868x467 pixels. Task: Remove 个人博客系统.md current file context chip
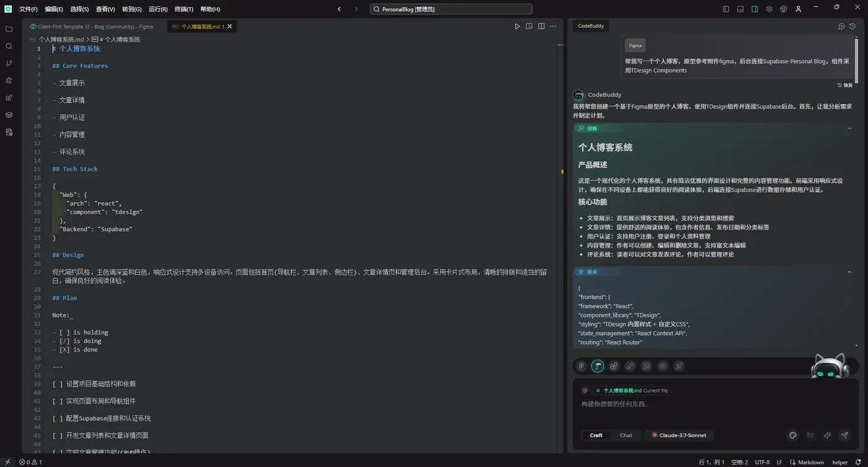(x=598, y=391)
